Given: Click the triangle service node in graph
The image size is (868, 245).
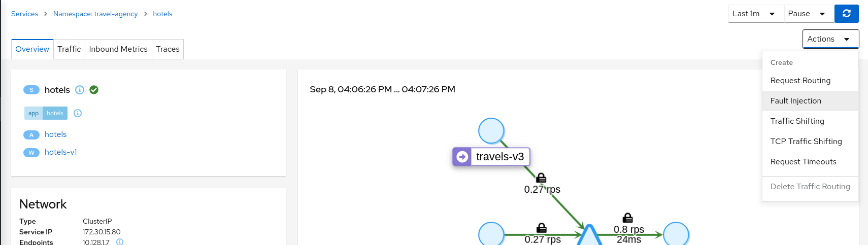Looking at the screenshot, I should coord(589,236).
